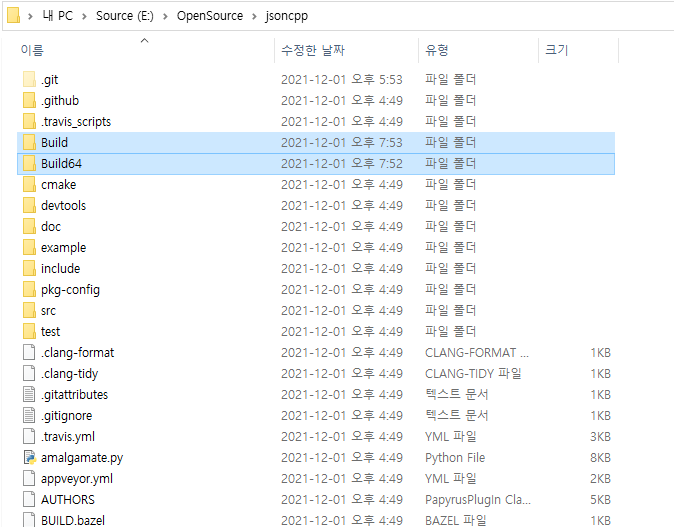Select the BUILD.bazel file name
Screen dimensions: 674x527
(73, 520)
